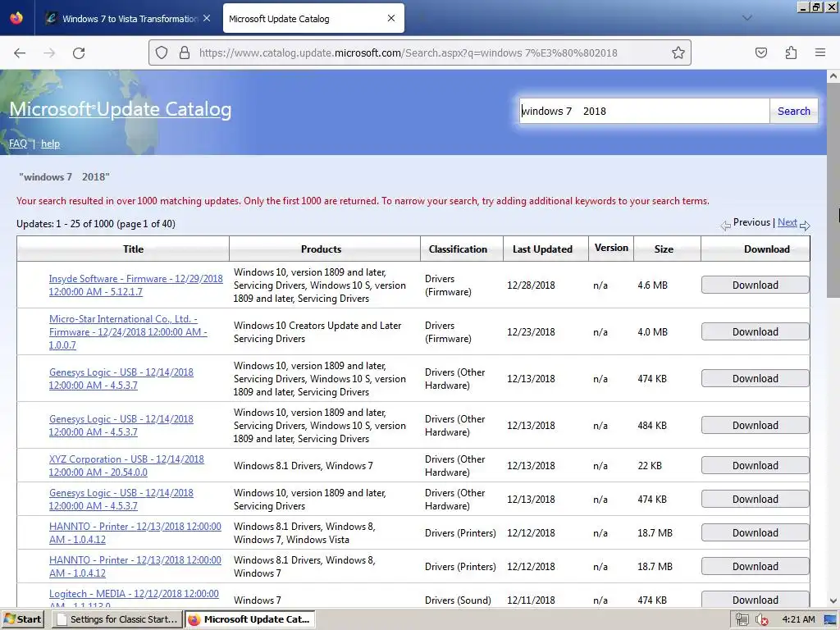Click the 4:21 AM system clock
The image size is (840, 630).
(x=798, y=619)
